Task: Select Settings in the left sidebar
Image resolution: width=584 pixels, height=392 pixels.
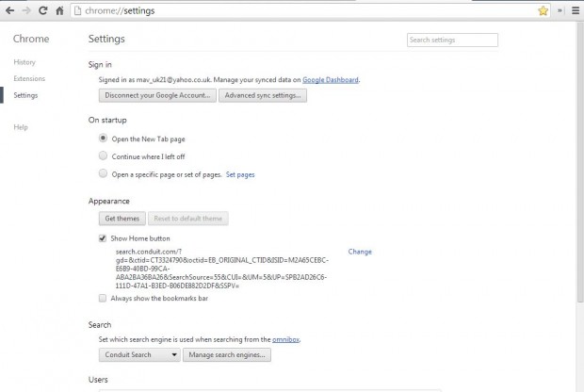Action: click(25, 95)
